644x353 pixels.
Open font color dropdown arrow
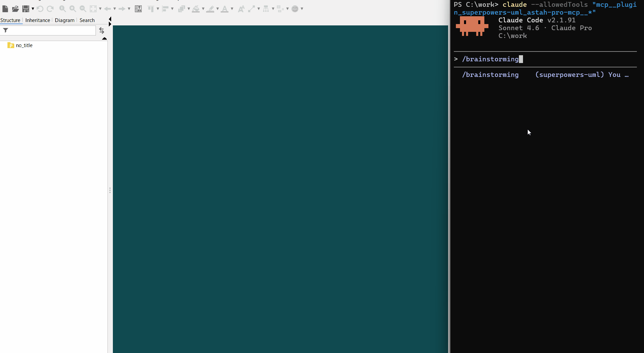click(x=232, y=9)
